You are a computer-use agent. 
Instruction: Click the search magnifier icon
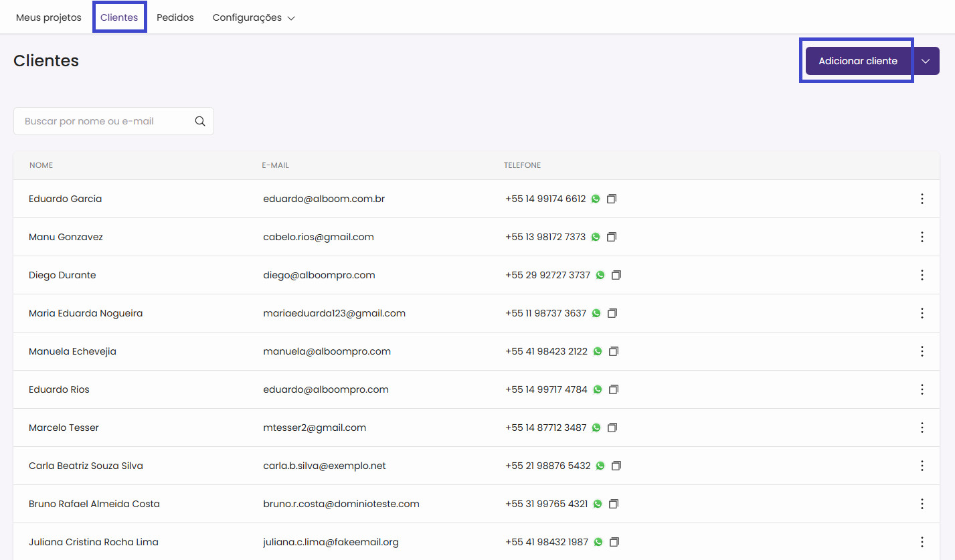click(x=200, y=121)
